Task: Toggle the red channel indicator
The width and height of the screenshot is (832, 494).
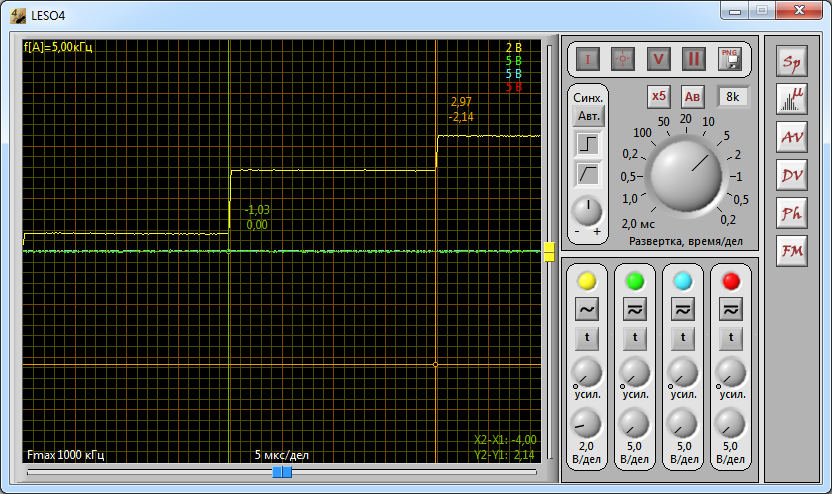Action: [731, 281]
